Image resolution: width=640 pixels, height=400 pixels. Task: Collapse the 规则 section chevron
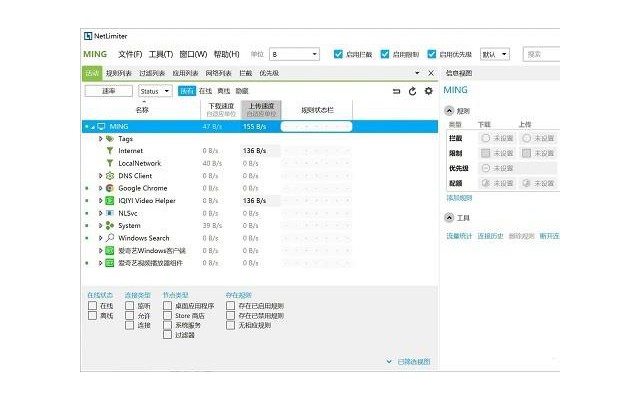pyautogui.click(x=449, y=111)
